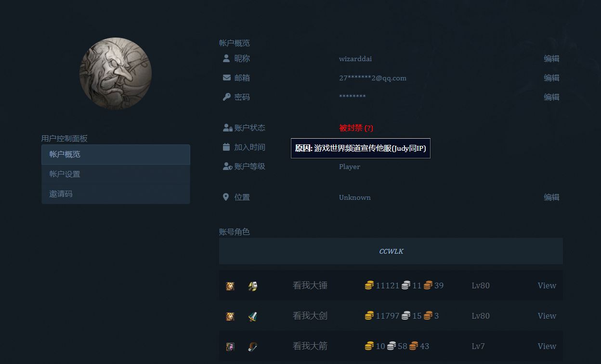Open the 邀请码 sidebar item
The width and height of the screenshot is (601, 364).
click(116, 194)
